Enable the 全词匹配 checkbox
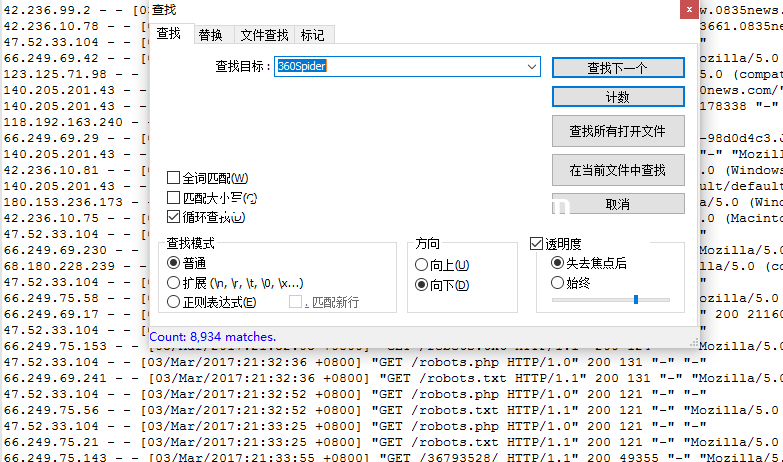Viewport: 783px width, 462px height. click(x=174, y=178)
